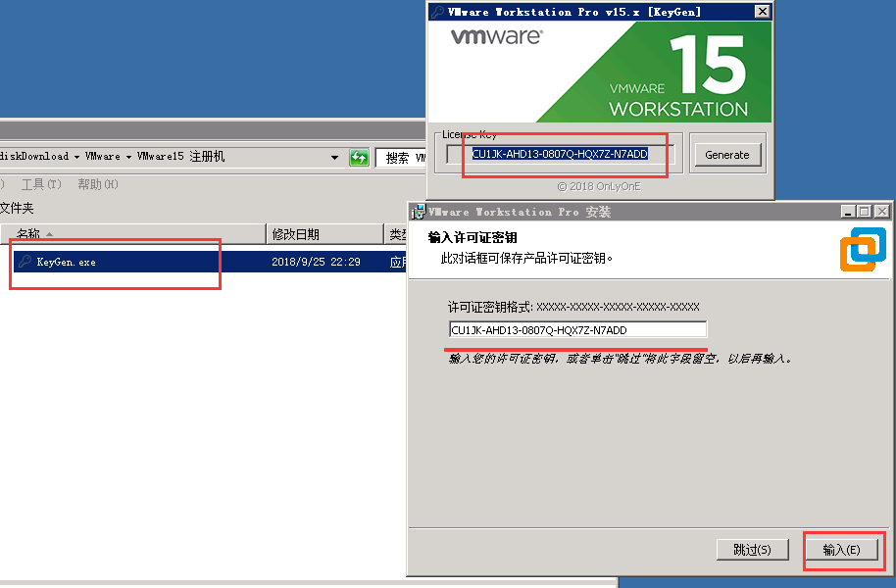Click the 2018/9/25 22:29 date cell
This screenshot has height=588, width=896.
pyautogui.click(x=316, y=262)
